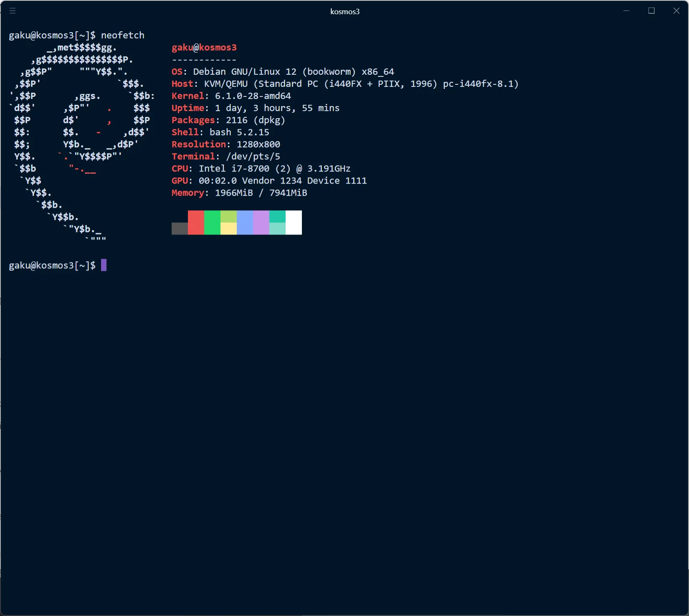
Task: Choose the white color block in the palette
Action: click(294, 222)
